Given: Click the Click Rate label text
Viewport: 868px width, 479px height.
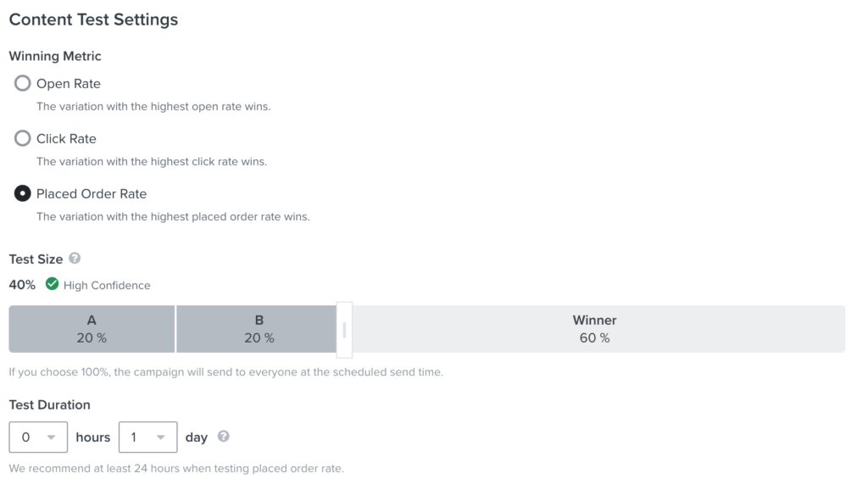Looking at the screenshot, I should click(x=66, y=138).
